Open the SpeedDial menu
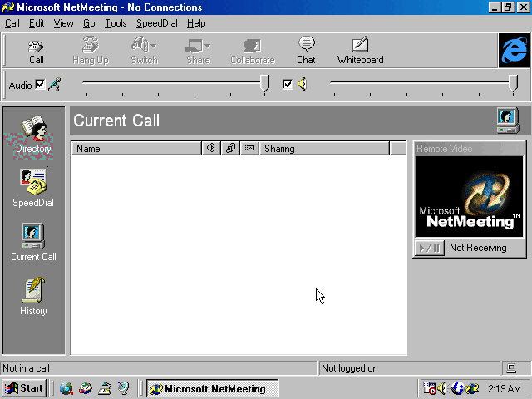532x399 pixels. tap(157, 23)
